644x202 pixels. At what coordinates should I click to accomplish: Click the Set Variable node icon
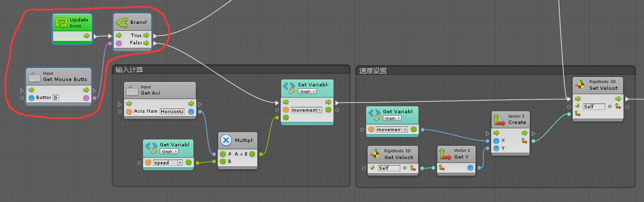point(290,88)
